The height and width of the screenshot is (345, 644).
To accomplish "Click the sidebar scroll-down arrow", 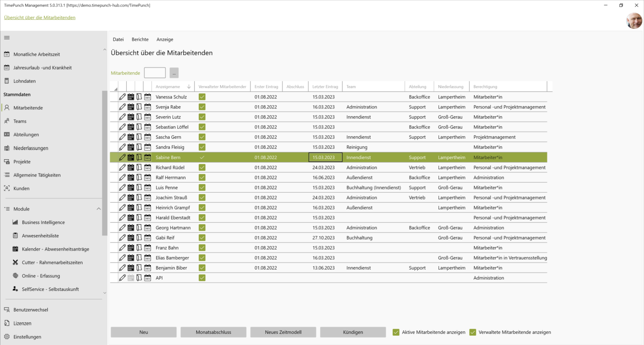I will pos(105,293).
